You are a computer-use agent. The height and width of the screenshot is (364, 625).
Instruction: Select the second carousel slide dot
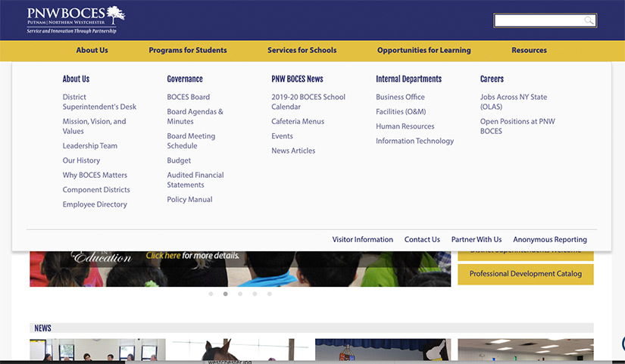point(225,294)
